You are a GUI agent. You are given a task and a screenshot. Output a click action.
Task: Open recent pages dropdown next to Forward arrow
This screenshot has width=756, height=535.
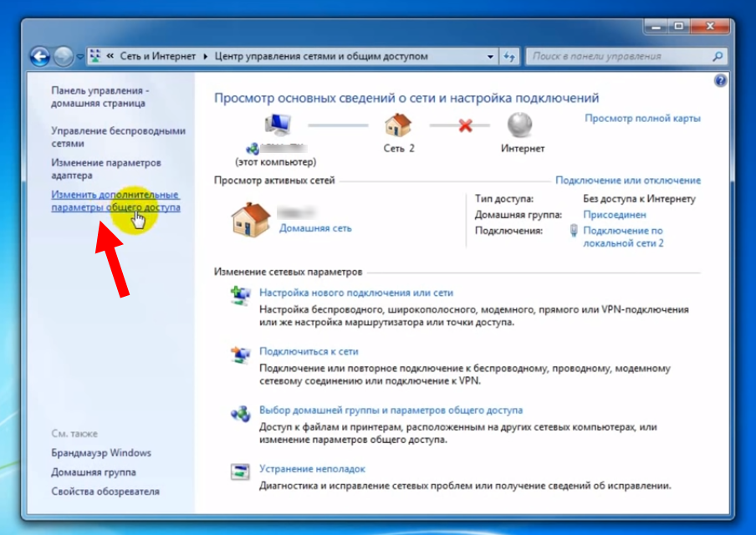pyautogui.click(x=79, y=57)
